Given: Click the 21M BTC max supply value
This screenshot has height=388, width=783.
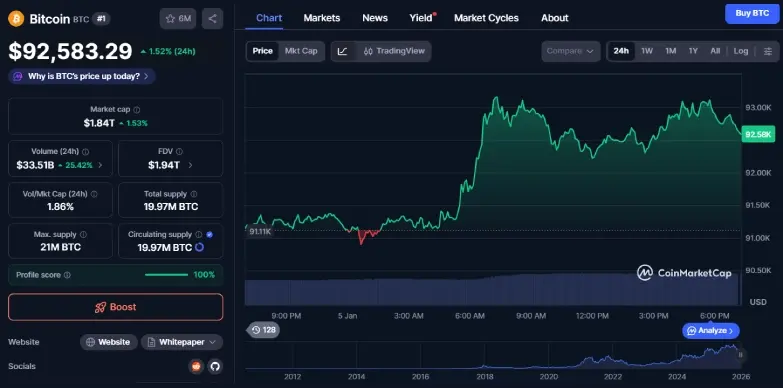Looking at the screenshot, I should (60, 247).
